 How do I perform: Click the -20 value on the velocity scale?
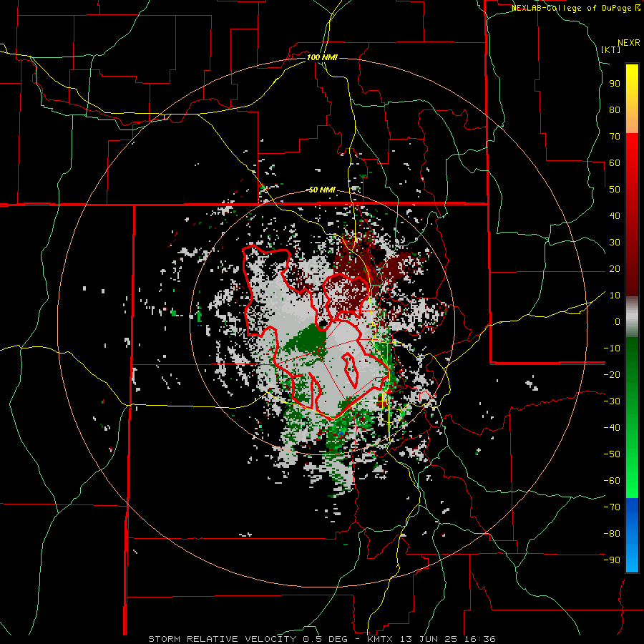click(612, 375)
